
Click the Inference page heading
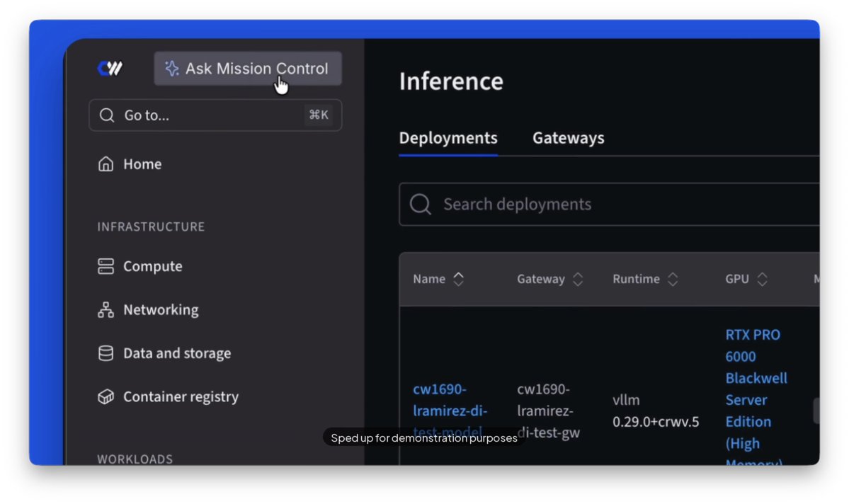(x=451, y=81)
